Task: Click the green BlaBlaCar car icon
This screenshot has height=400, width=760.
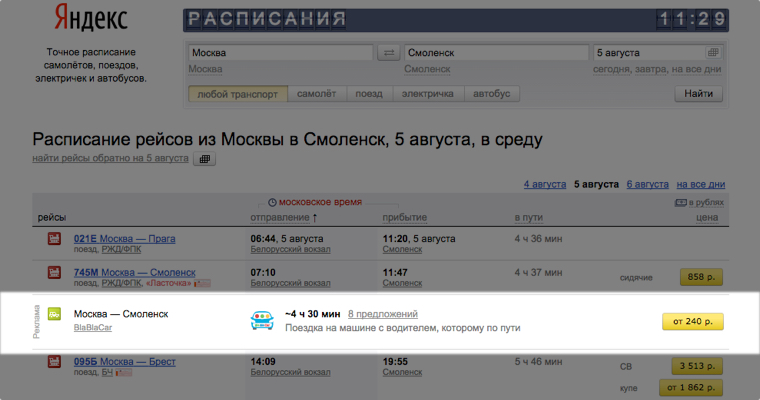Action: 54,314
